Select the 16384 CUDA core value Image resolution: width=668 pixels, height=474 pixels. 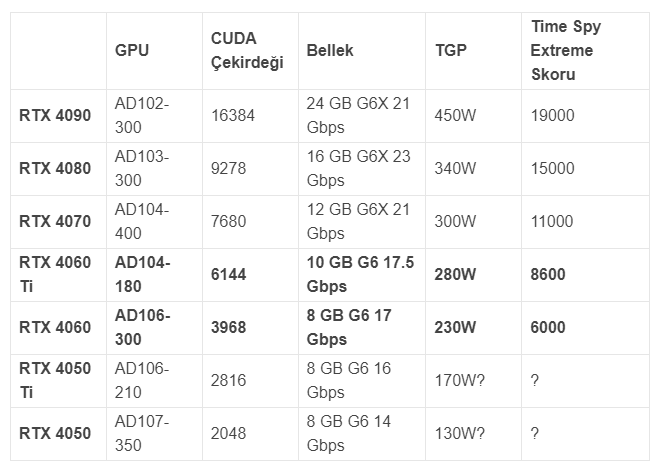click(233, 115)
